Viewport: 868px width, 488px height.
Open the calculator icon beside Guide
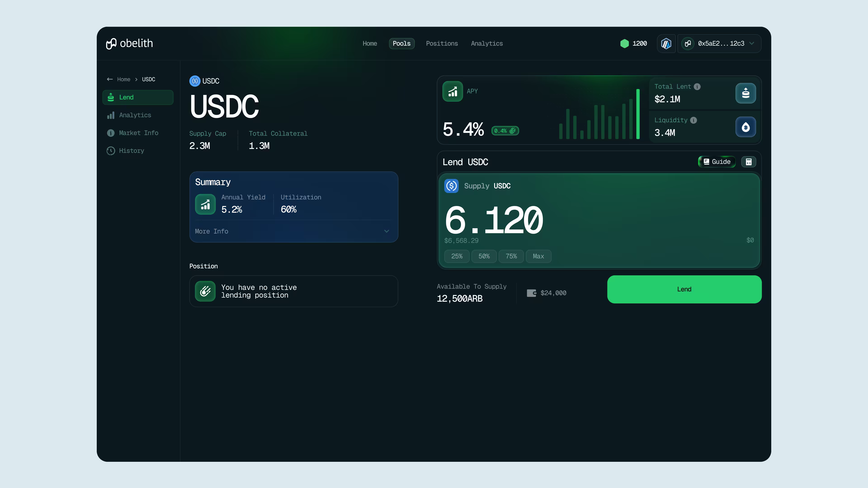click(748, 162)
